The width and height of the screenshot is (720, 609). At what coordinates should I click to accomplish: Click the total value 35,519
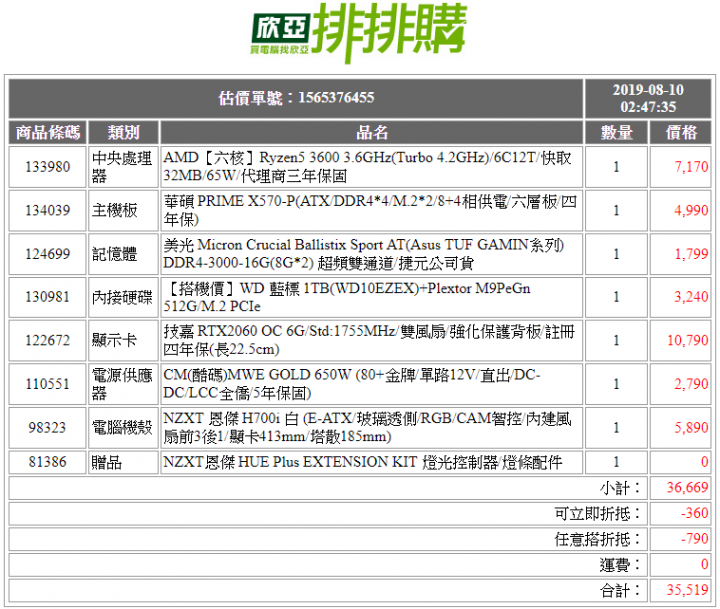[x=687, y=590]
